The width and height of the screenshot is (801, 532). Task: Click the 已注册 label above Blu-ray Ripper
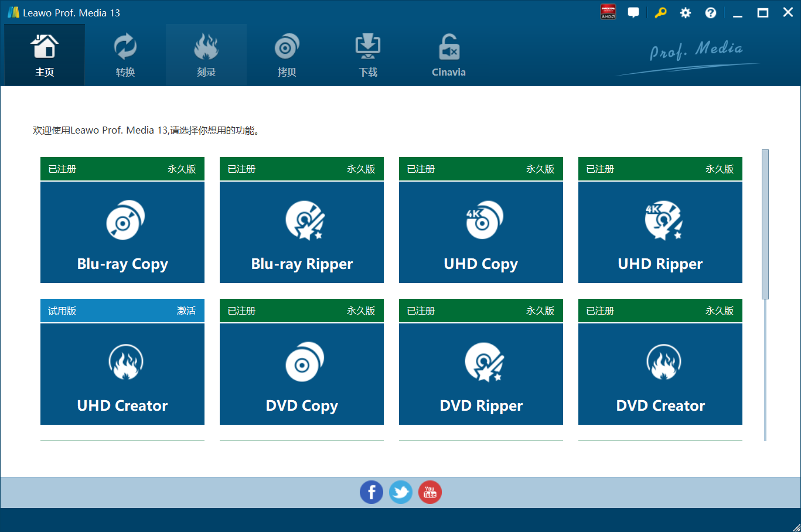click(x=241, y=169)
